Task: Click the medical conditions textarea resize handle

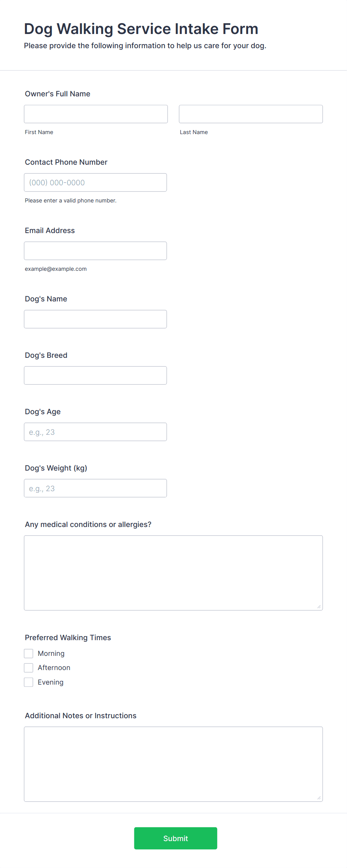Action: [319, 607]
